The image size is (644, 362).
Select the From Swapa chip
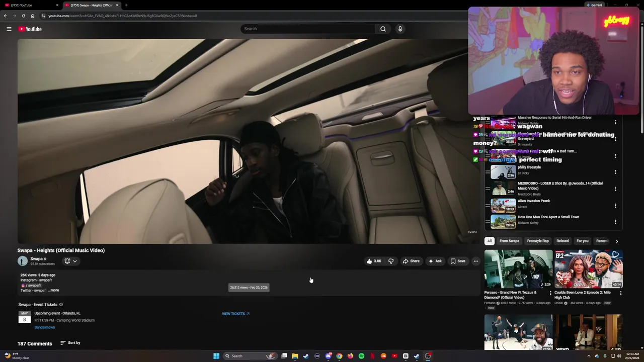coord(509,241)
